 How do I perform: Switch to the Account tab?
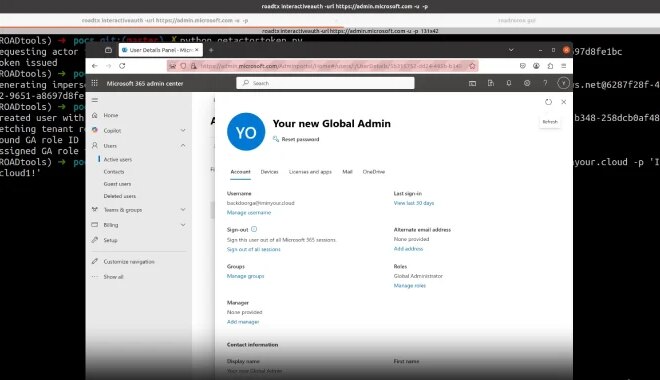240,172
